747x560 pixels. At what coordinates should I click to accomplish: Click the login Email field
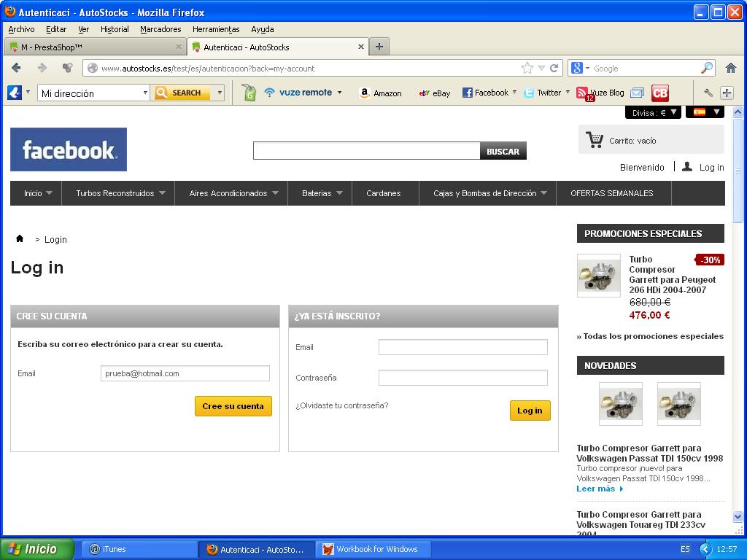463,347
